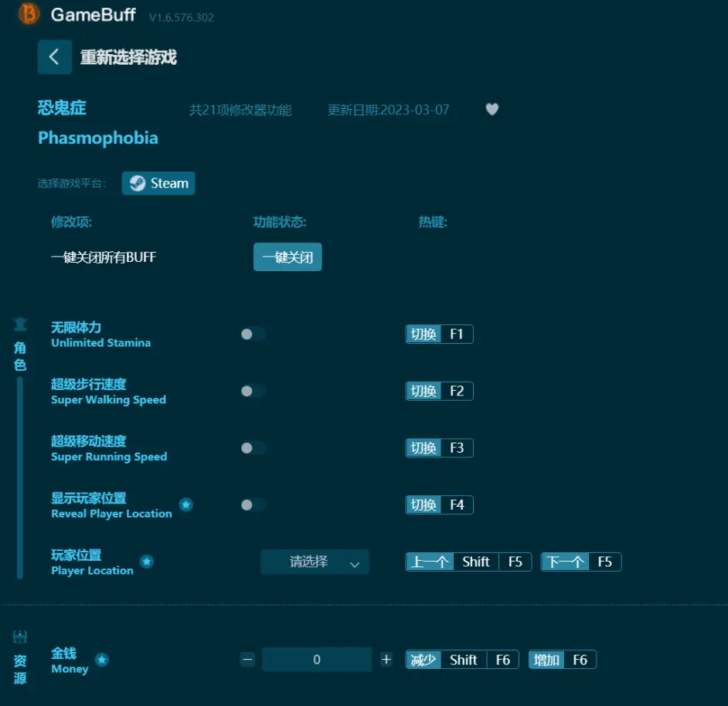The width and height of the screenshot is (728, 706).
Task: Click the 重新选择游戏 title text
Action: pos(128,57)
